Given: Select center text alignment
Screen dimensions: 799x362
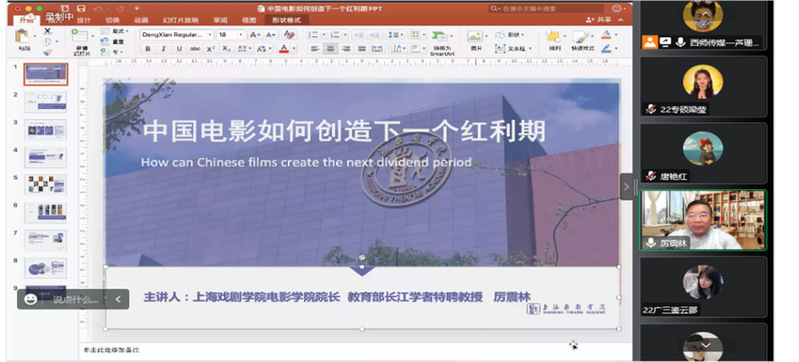Looking at the screenshot, I should tap(331, 49).
